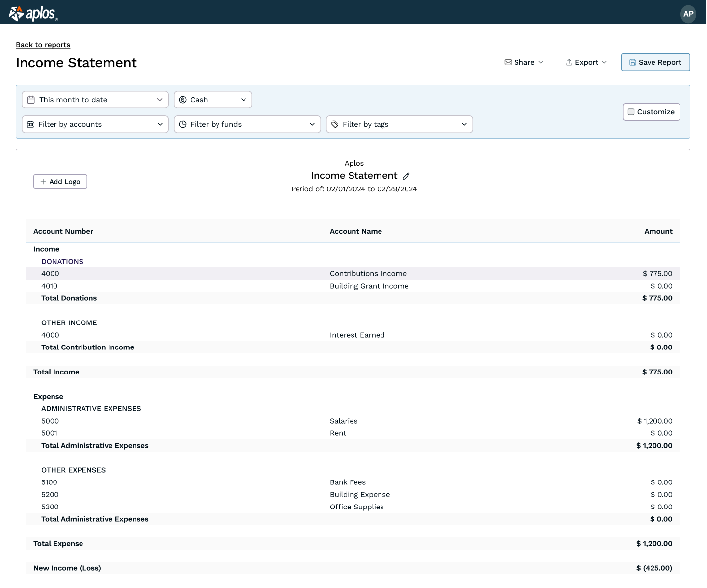Click the ADMINISTRATIVE EXPENSES group heading
This screenshot has width=707, height=588.
tap(91, 409)
